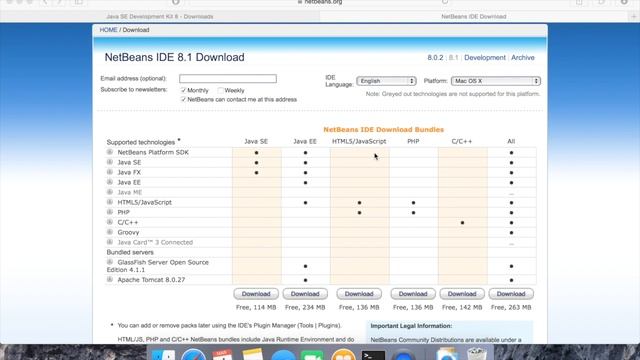Expand Java Card 3 Connected row icon
Screen dimensions: 640x360
tap(109, 242)
